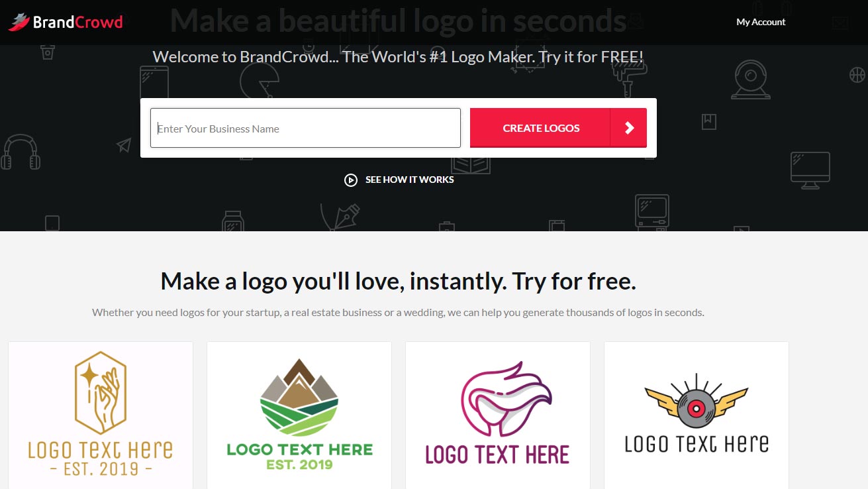Viewport: 868px width, 489px height.
Task: Click the BrandCrowd logo in the header
Action: [66, 22]
